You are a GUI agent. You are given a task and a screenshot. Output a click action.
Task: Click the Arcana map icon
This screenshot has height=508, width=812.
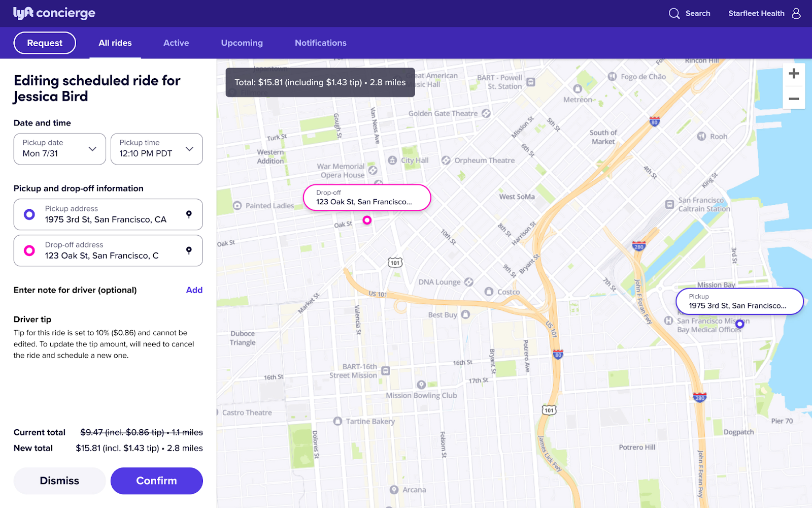pyautogui.click(x=394, y=490)
